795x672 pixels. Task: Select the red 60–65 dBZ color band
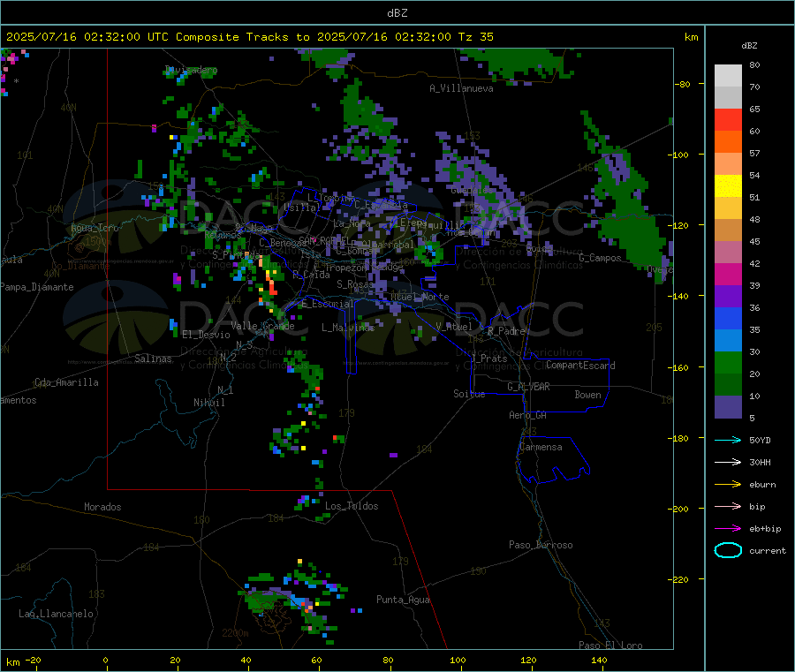pyautogui.click(x=728, y=119)
